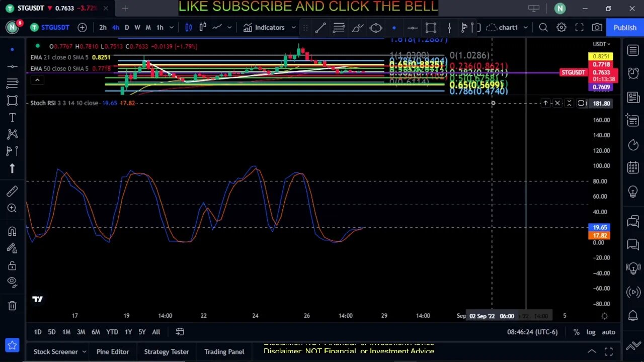This screenshot has width=644, height=362.
Task: Select the Measure ruler tool
Action: 12,191
